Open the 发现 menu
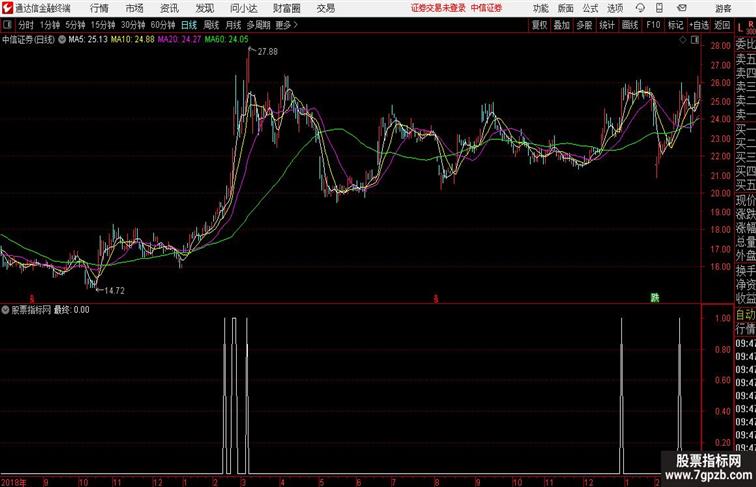The width and height of the screenshot is (756, 487). (x=204, y=8)
